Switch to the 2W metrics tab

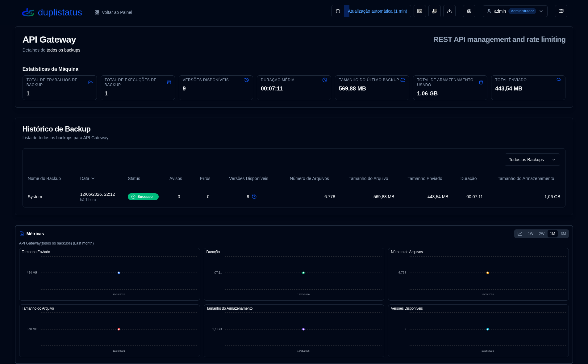click(x=542, y=234)
